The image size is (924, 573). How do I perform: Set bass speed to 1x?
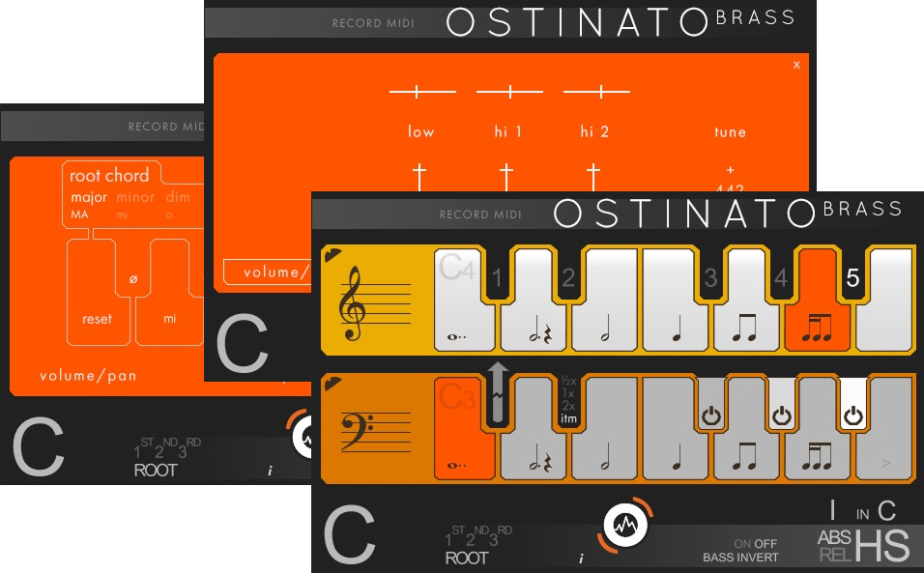tap(568, 393)
